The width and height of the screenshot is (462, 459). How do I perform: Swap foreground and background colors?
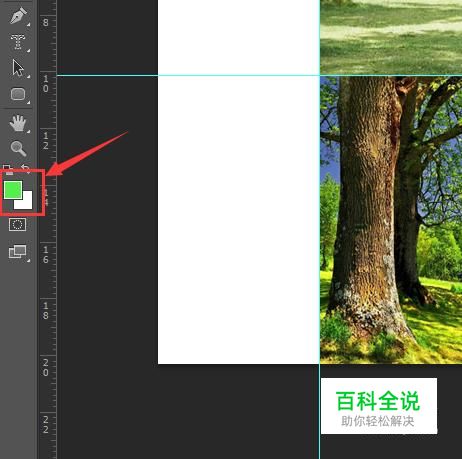point(26,169)
